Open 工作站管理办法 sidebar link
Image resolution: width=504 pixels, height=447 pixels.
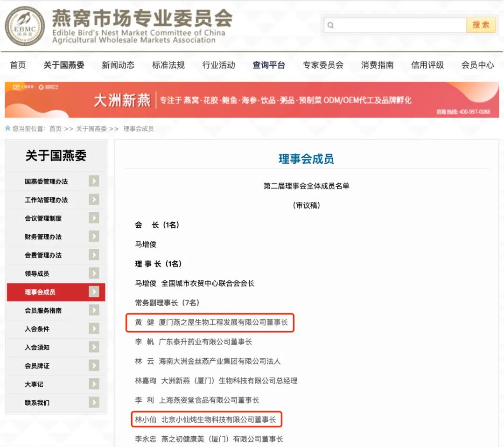(46, 200)
